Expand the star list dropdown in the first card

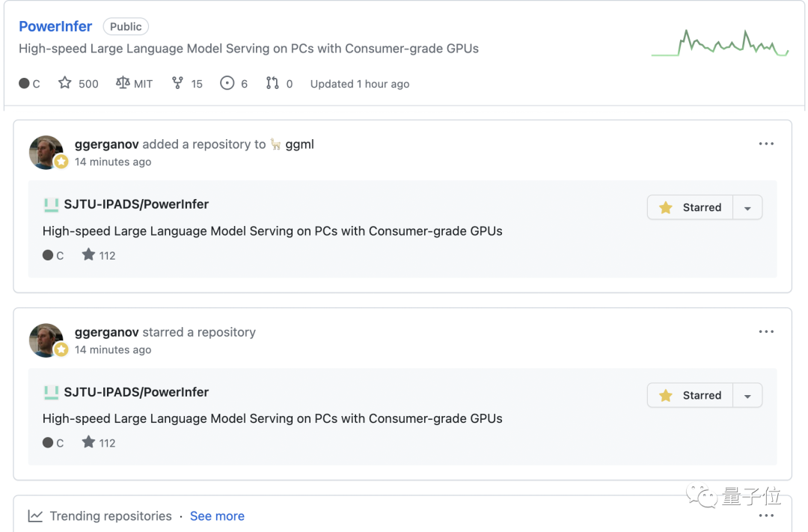pos(747,208)
